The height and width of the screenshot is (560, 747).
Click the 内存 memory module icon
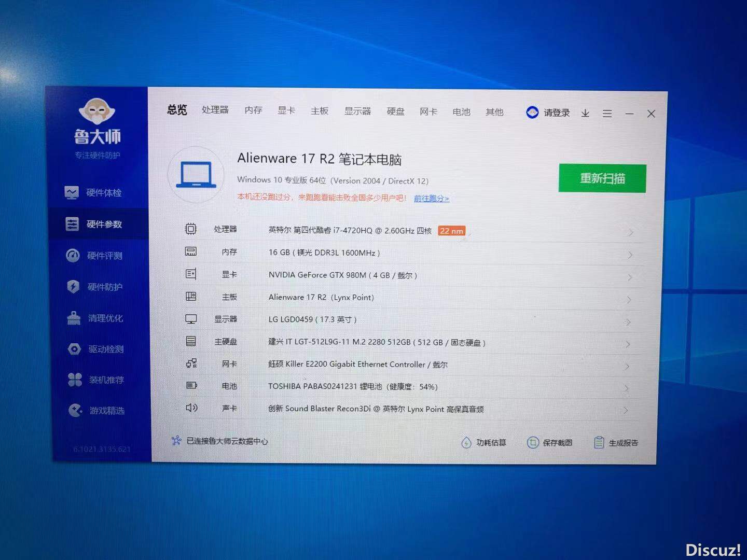[x=191, y=251]
